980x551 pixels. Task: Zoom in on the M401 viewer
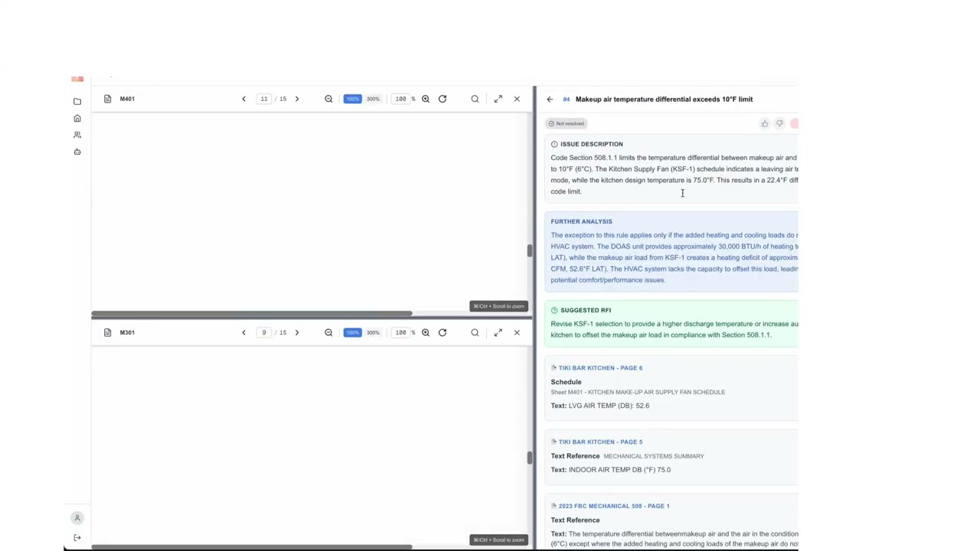tap(426, 99)
